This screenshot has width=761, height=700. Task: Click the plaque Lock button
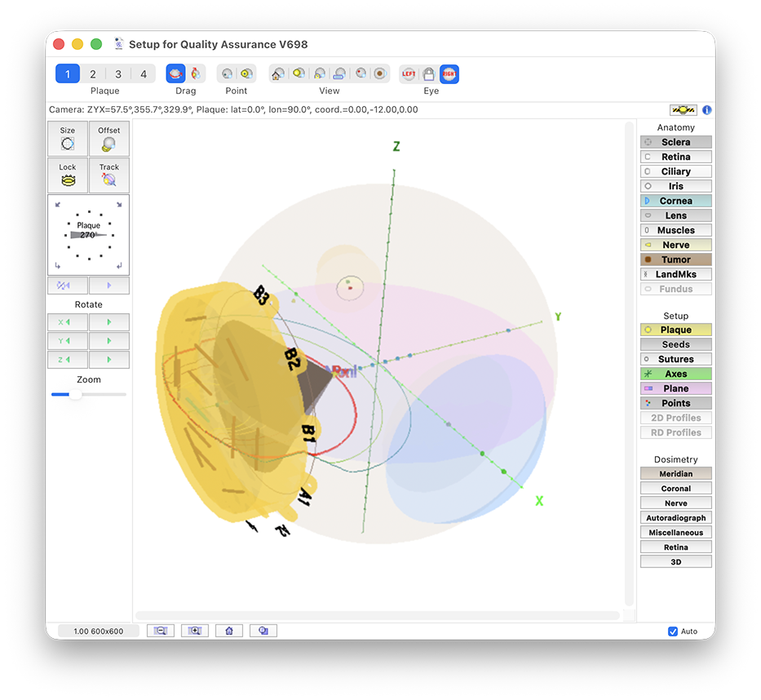click(68, 175)
